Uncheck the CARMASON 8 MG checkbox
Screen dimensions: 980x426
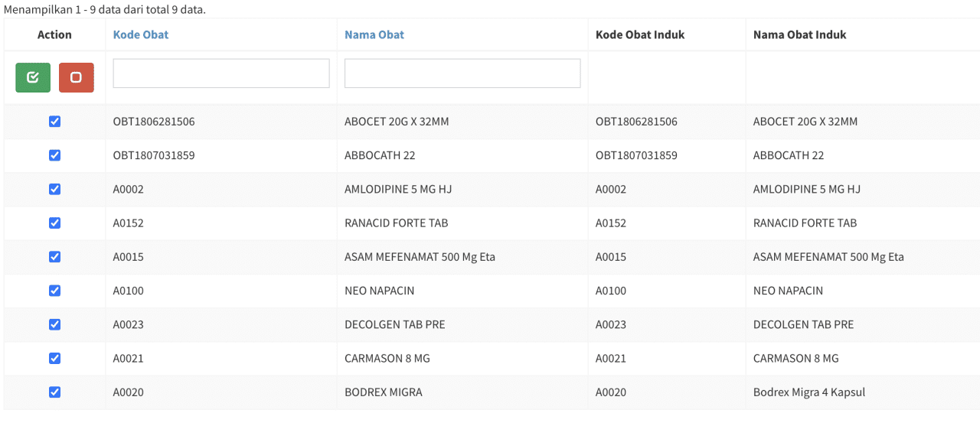click(54, 358)
